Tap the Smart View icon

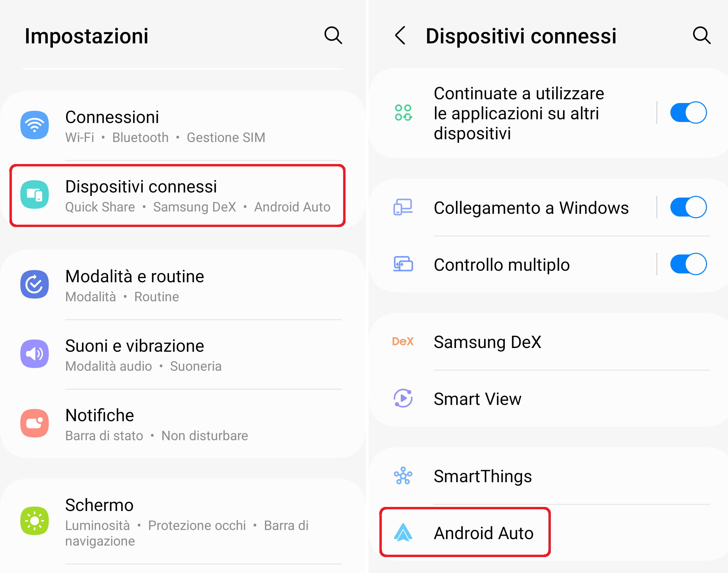403,398
